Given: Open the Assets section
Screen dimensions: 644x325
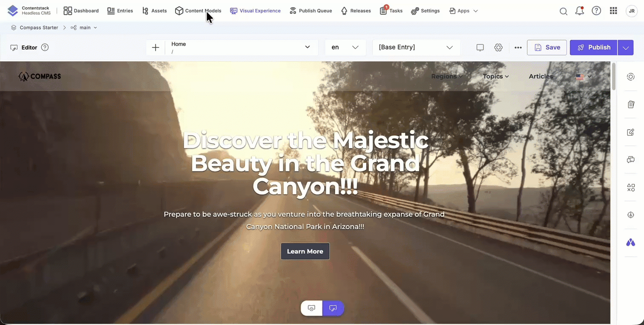Looking at the screenshot, I should tap(154, 11).
